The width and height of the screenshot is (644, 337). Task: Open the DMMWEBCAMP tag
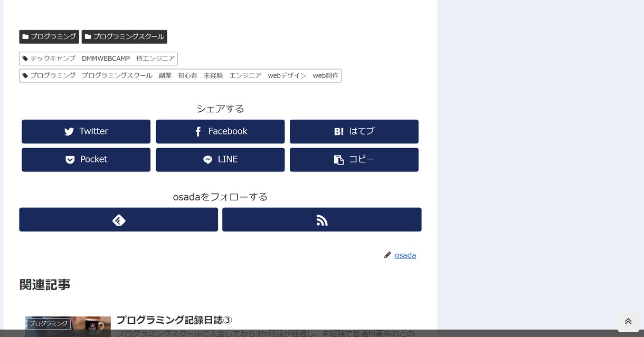[x=106, y=59]
